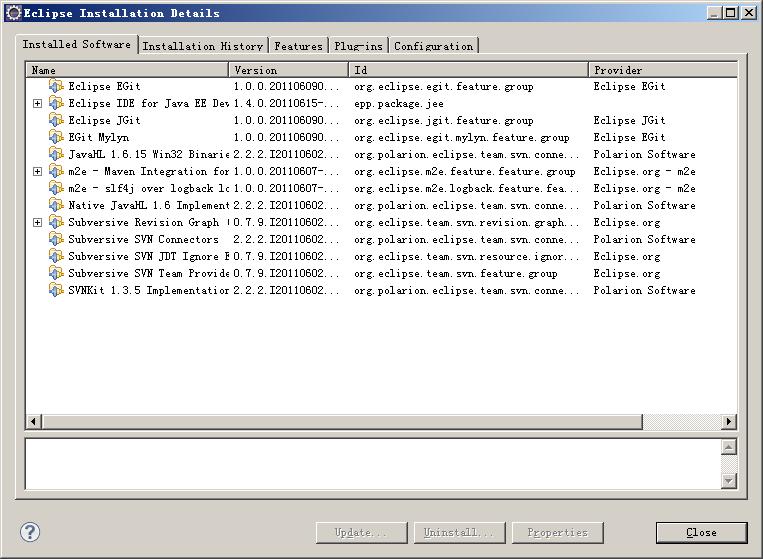This screenshot has height=559, width=763.
Task: Select the EGit Mylyn name text
Action: click(x=99, y=138)
